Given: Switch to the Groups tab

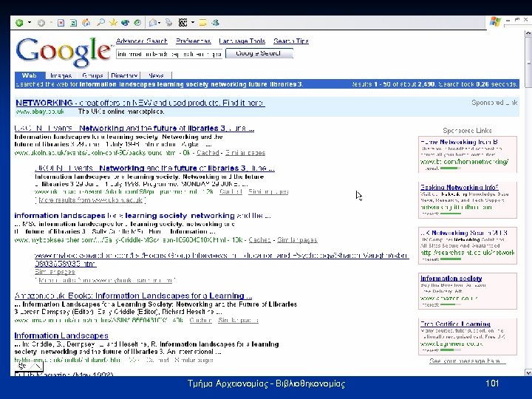Looking at the screenshot, I should 92,75.
